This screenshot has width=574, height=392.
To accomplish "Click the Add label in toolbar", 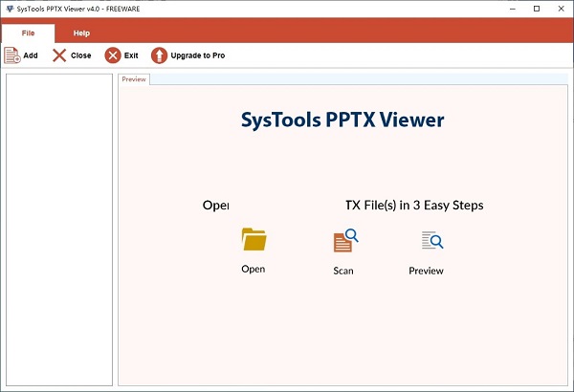I will (x=31, y=55).
